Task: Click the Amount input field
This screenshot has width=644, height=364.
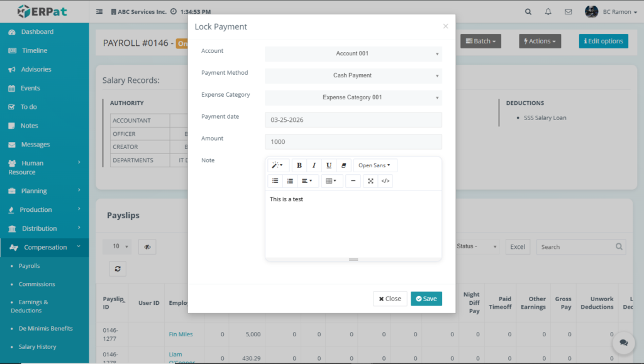Action: tap(353, 142)
